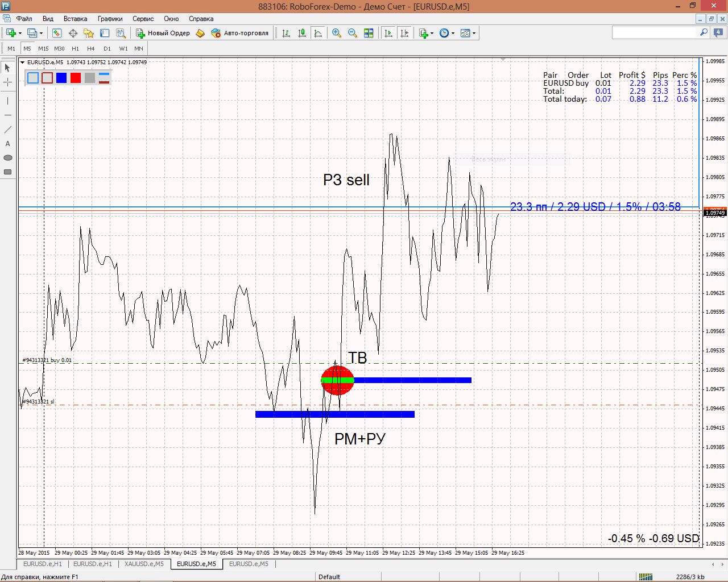Select the crosshair cursor tool
The image size is (728, 582).
[8, 82]
